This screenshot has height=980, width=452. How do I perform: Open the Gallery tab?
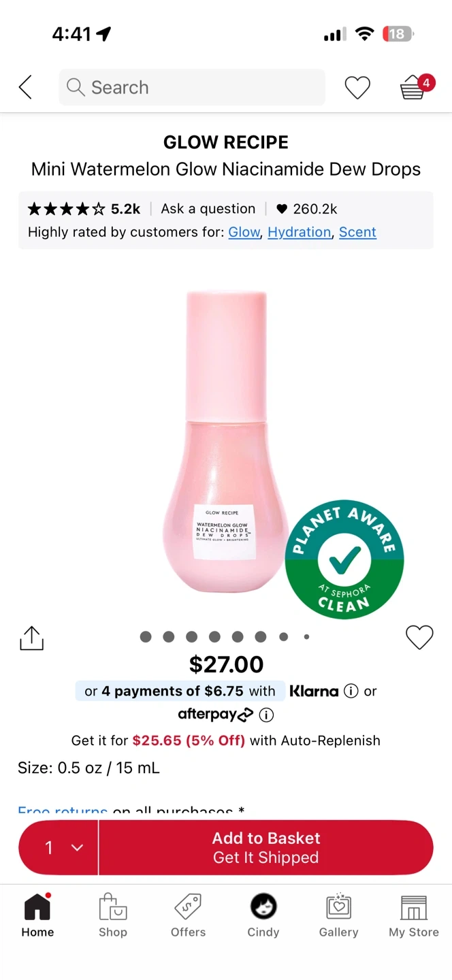point(338,916)
